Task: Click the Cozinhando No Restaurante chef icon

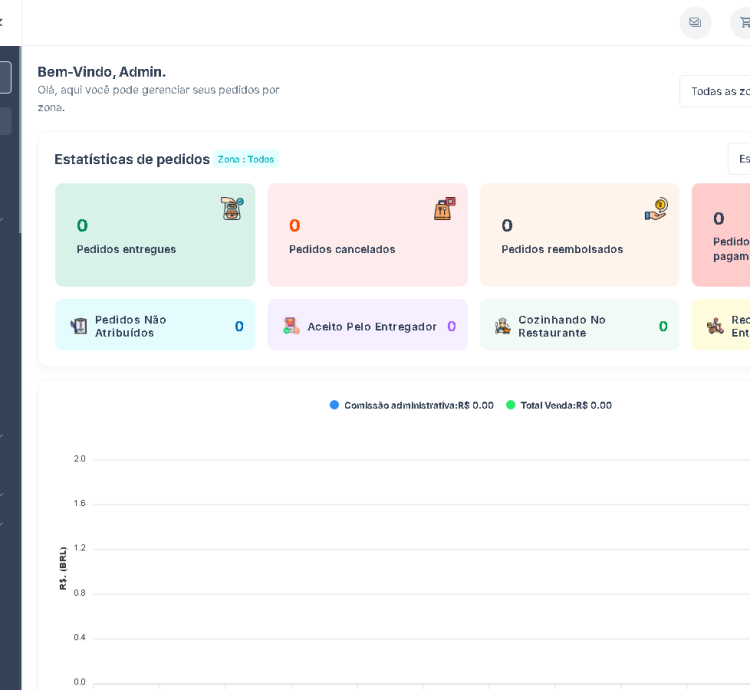Action: pyautogui.click(x=503, y=326)
